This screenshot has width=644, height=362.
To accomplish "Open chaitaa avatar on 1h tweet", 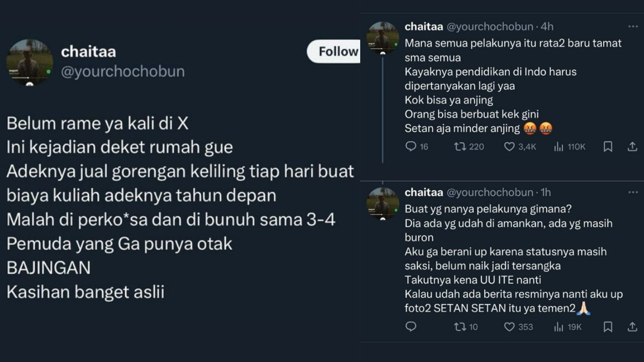I will pyautogui.click(x=383, y=204).
